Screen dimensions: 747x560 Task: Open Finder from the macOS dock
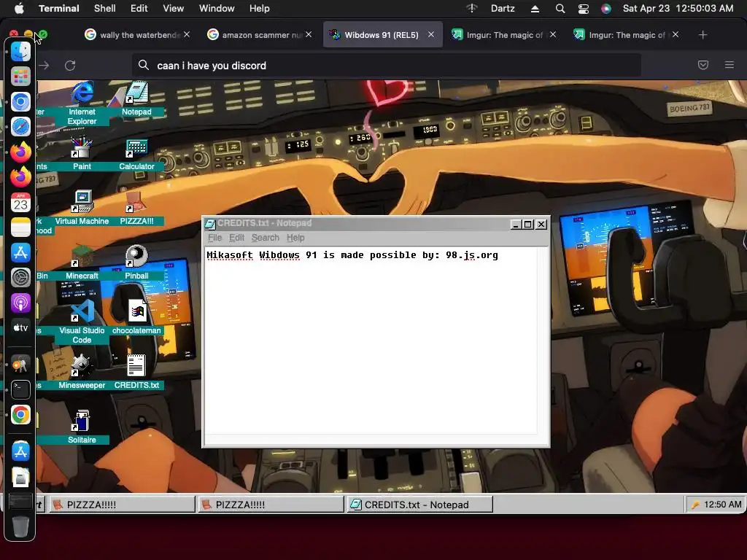(x=20, y=51)
